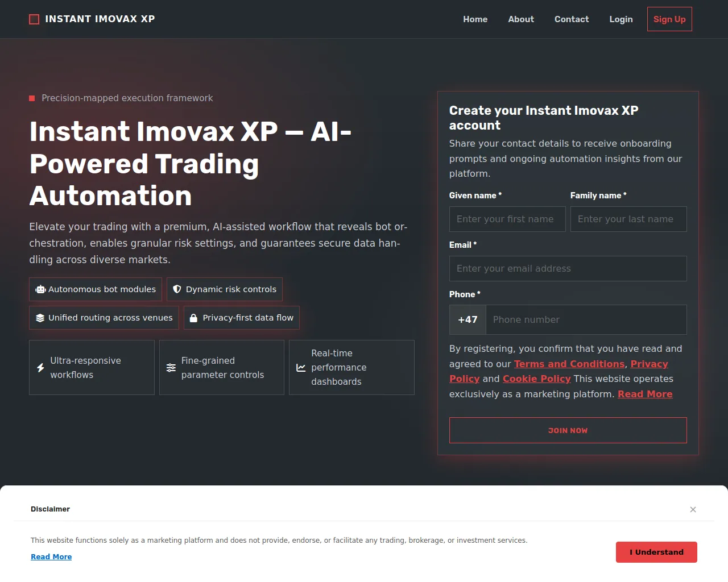Screen dimensions: 728x582
Task: Click the robot icon on Autonomous bot modules
Action: 40,289
